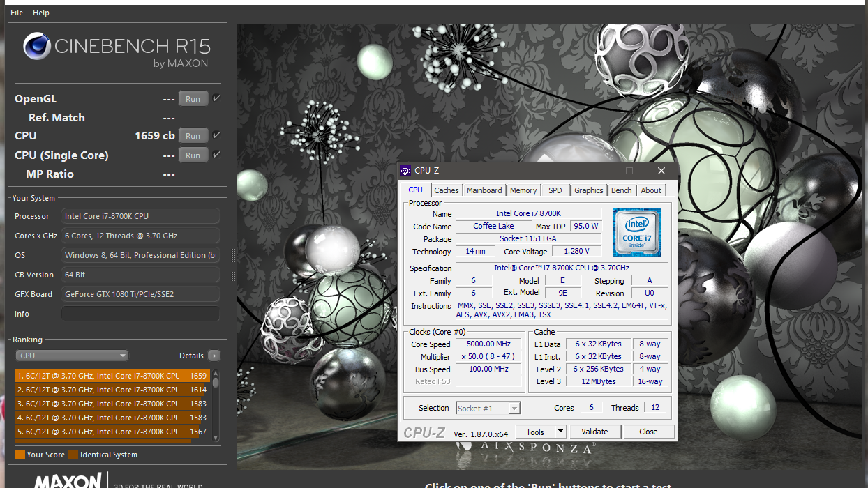Viewport: 868px width, 488px height.
Task: Click the CPU-Z title bar app icon
Action: (x=405, y=171)
